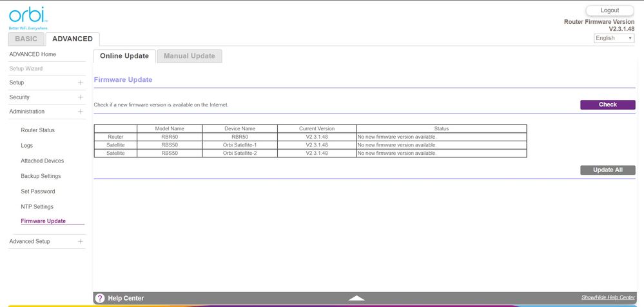The height and width of the screenshot is (307, 644).
Task: Select the ADVANCED tab
Action: (72, 39)
